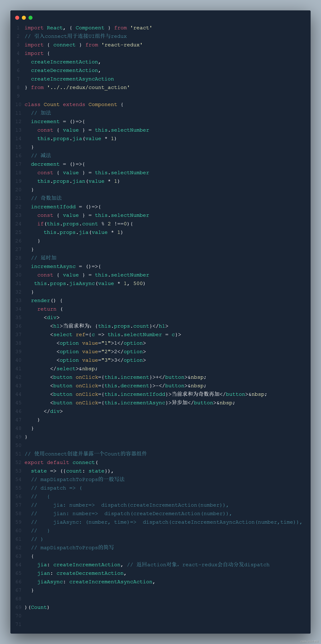Click the button line with 'this.decrement'

(x=128, y=386)
